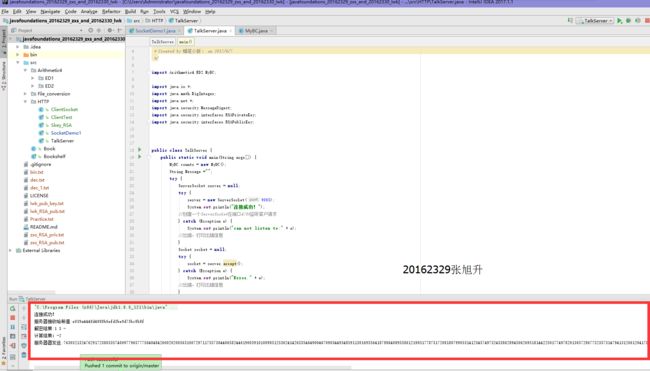
Task: Open the VCS menu
Action: pyautogui.click(x=174, y=12)
